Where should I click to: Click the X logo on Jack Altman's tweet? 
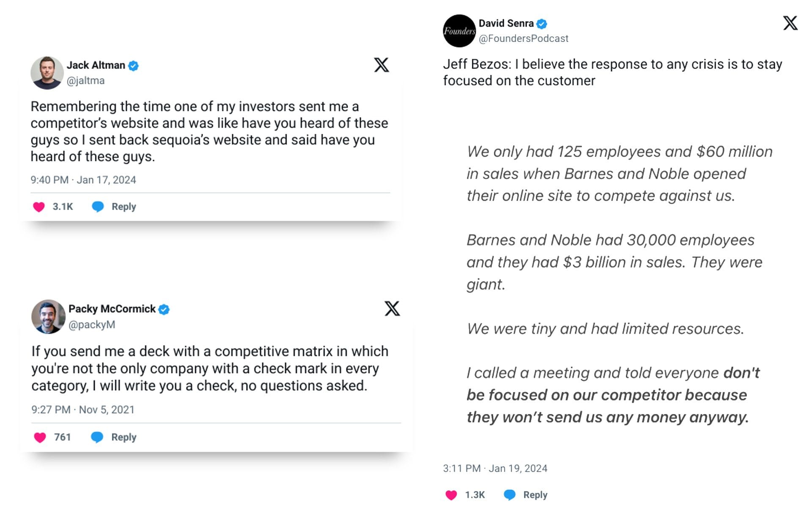pyautogui.click(x=381, y=65)
